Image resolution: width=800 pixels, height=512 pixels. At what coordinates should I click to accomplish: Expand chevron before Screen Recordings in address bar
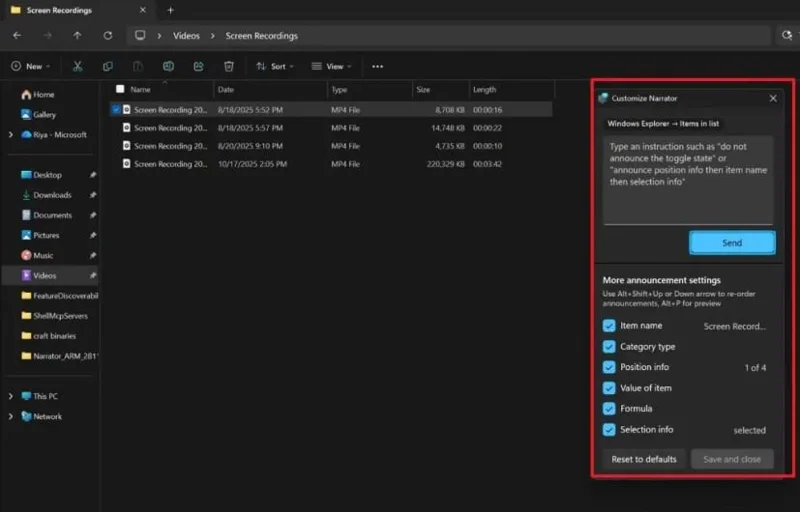(213, 36)
